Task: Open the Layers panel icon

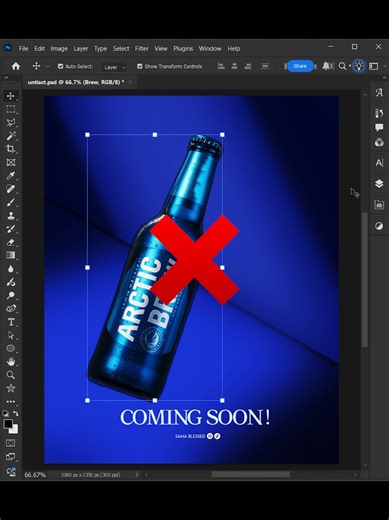Action: point(379,184)
